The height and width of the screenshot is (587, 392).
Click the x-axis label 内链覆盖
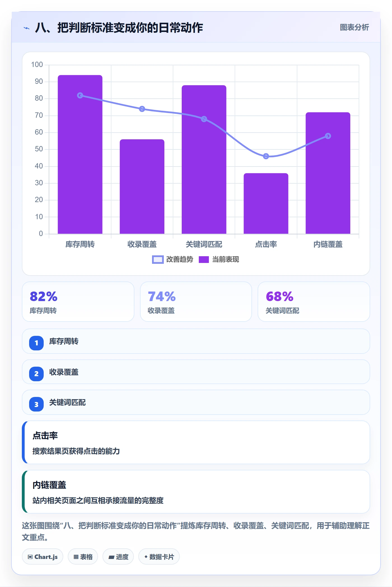(328, 244)
